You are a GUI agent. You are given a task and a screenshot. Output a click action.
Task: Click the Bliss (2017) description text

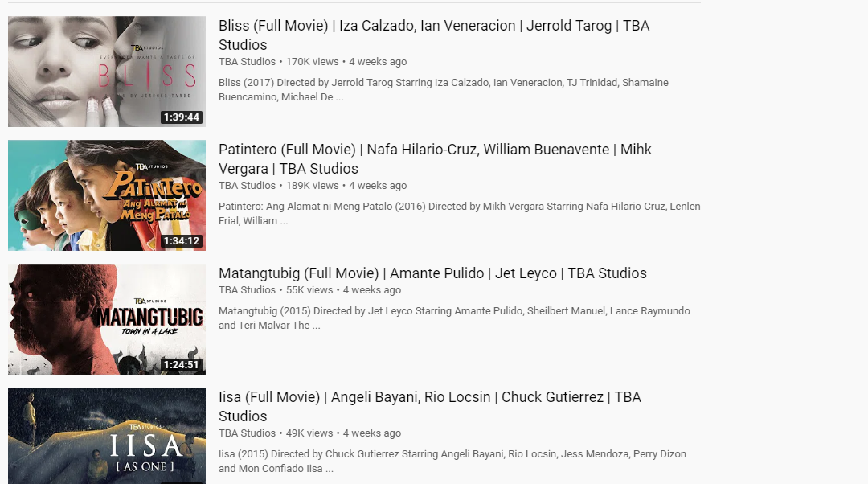tap(444, 90)
